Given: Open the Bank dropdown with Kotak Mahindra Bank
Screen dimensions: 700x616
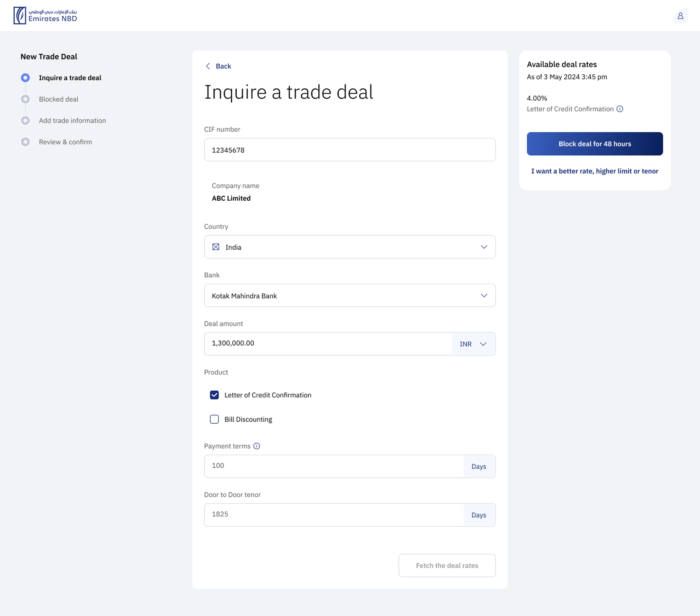Looking at the screenshot, I should tap(484, 295).
